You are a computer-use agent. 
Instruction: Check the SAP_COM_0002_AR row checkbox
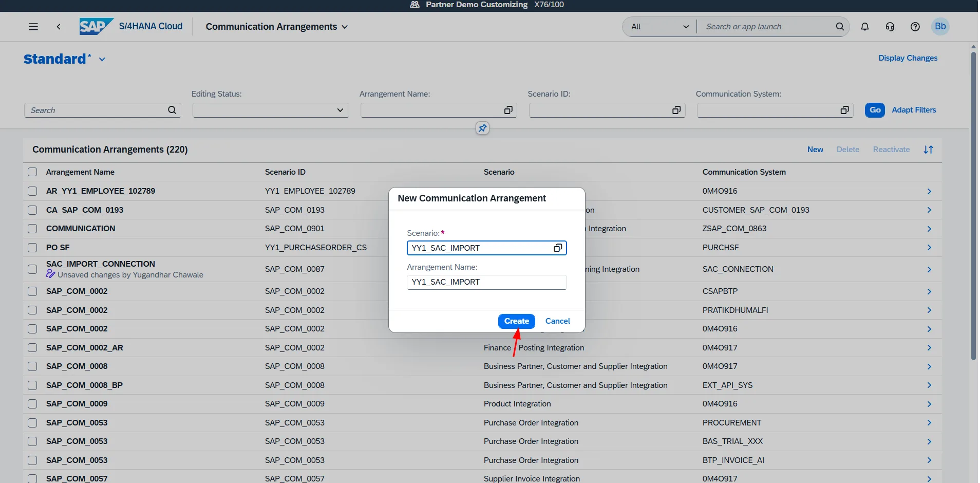pos(32,348)
